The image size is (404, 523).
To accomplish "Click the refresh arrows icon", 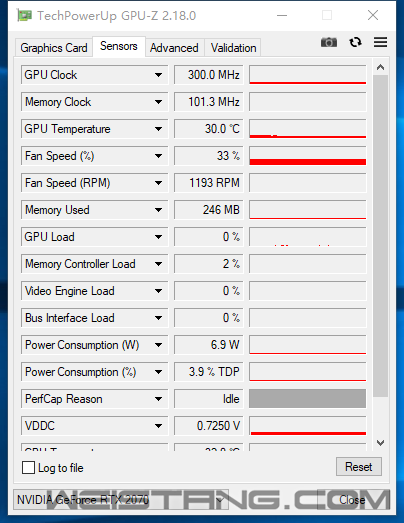I will 355,42.
